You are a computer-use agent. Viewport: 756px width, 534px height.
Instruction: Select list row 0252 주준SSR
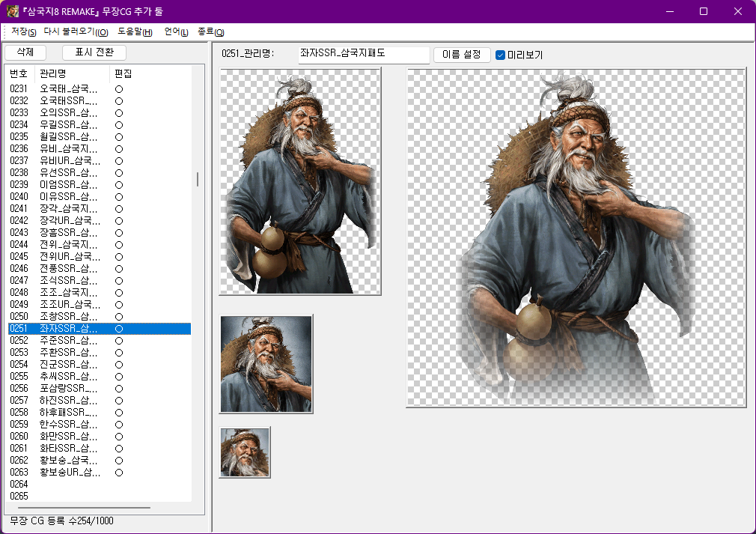point(100,341)
